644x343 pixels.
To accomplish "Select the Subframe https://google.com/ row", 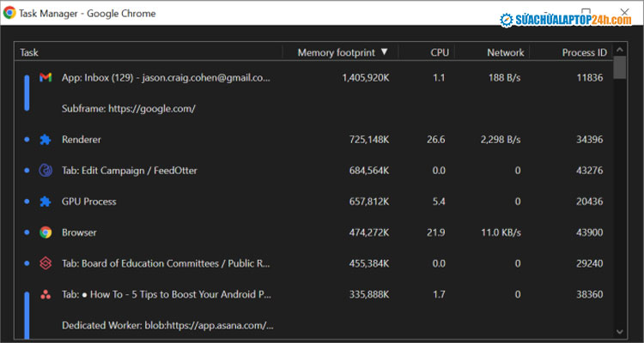I will pos(129,108).
